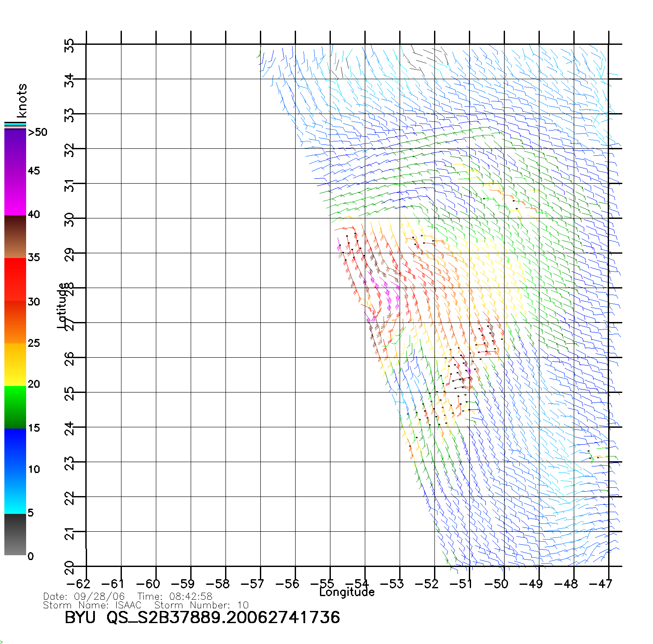Click the '>50' colorbar label

(x=38, y=132)
